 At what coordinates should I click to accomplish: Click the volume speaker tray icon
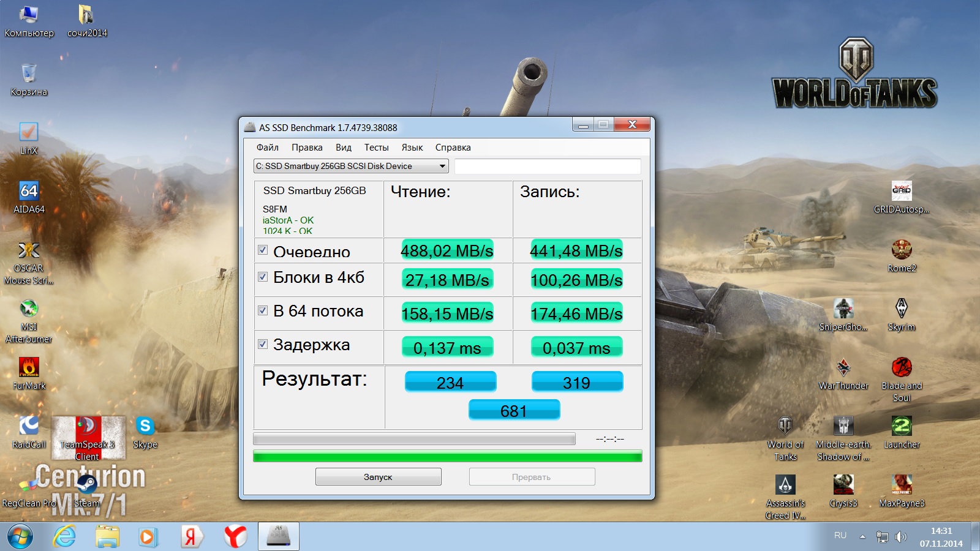point(900,537)
